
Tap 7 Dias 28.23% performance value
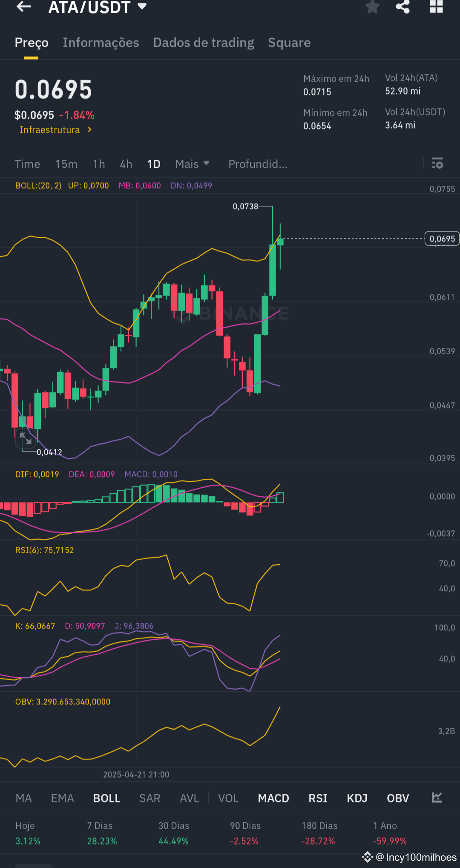[102, 841]
